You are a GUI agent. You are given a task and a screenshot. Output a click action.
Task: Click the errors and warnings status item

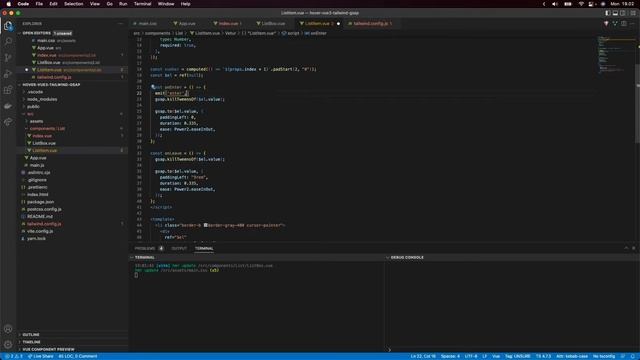(x=13, y=356)
